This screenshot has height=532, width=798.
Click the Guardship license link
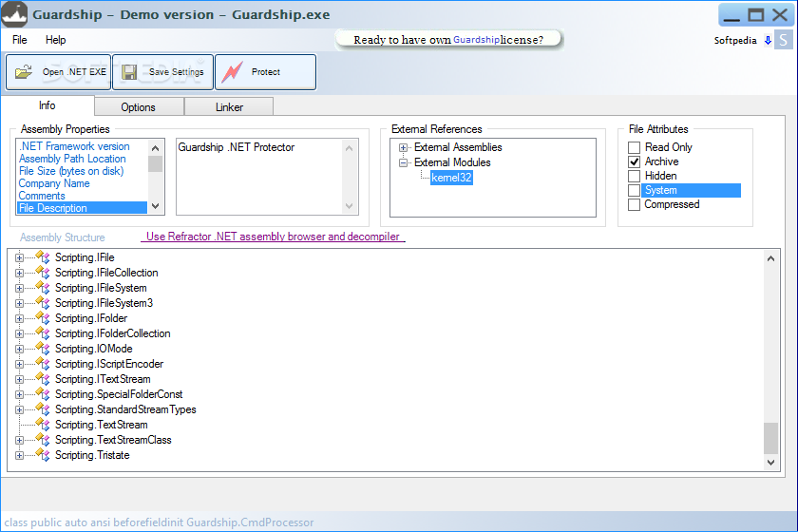[476, 40]
